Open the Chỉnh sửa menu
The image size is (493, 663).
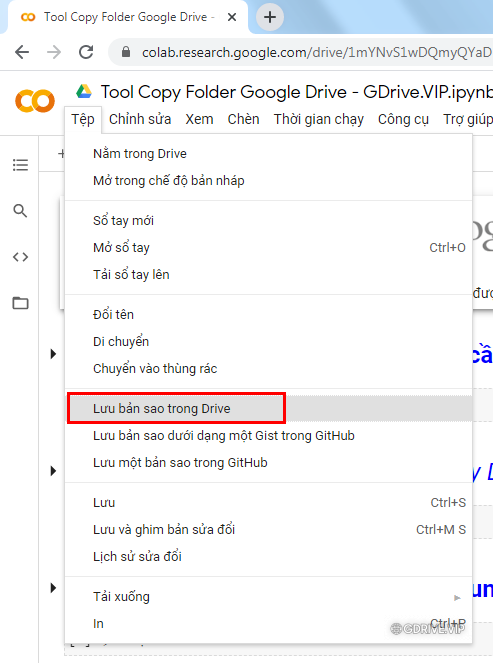[x=140, y=120]
